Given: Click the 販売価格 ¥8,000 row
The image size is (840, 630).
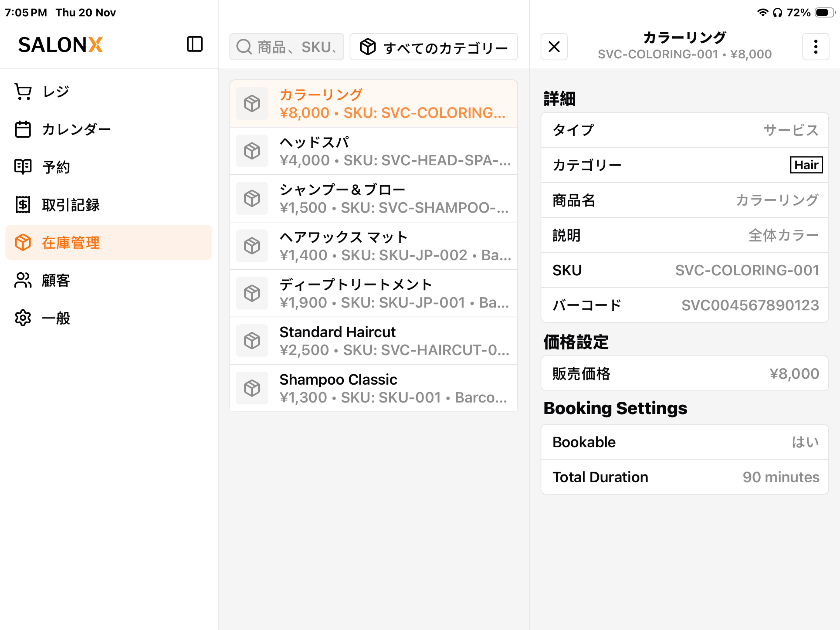Looking at the screenshot, I should [x=685, y=373].
